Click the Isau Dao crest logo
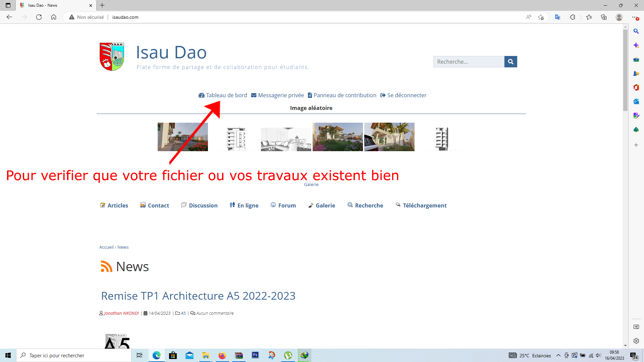The height and width of the screenshot is (362, 644). [112, 57]
